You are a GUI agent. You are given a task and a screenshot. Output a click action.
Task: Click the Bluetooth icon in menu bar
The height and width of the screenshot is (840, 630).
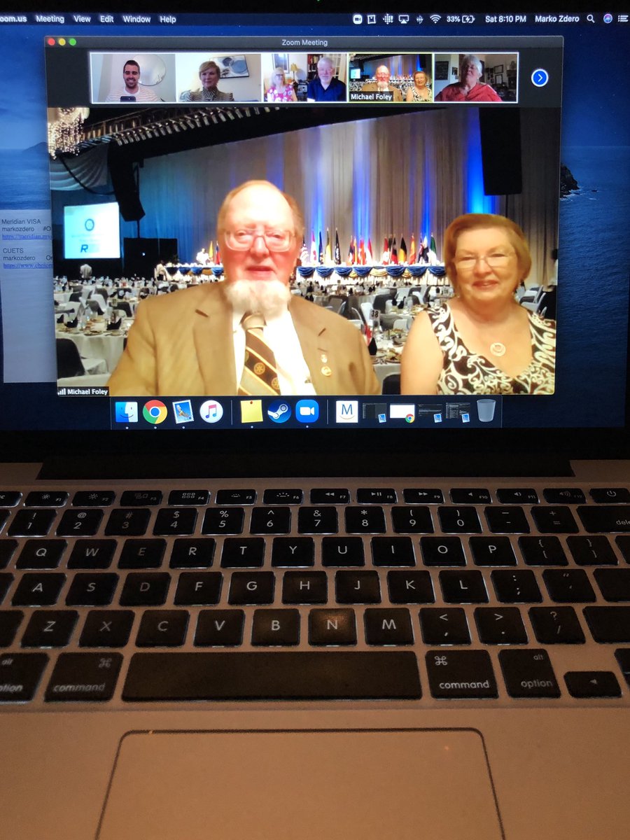420,19
